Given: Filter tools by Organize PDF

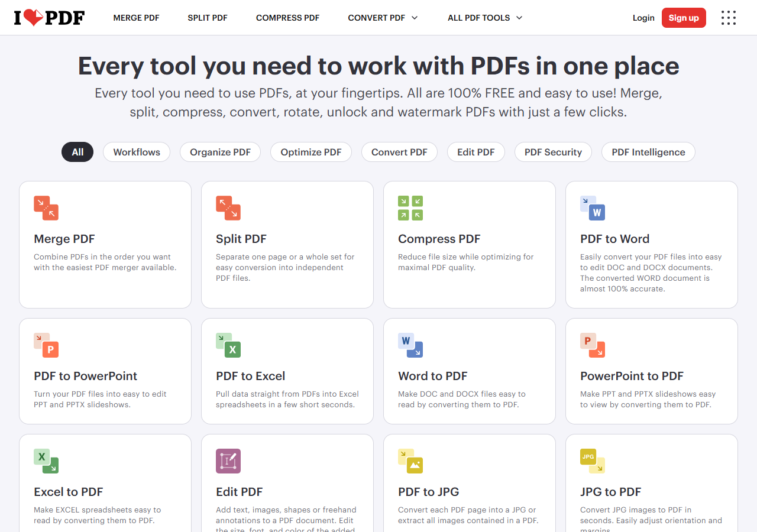Looking at the screenshot, I should click(220, 152).
